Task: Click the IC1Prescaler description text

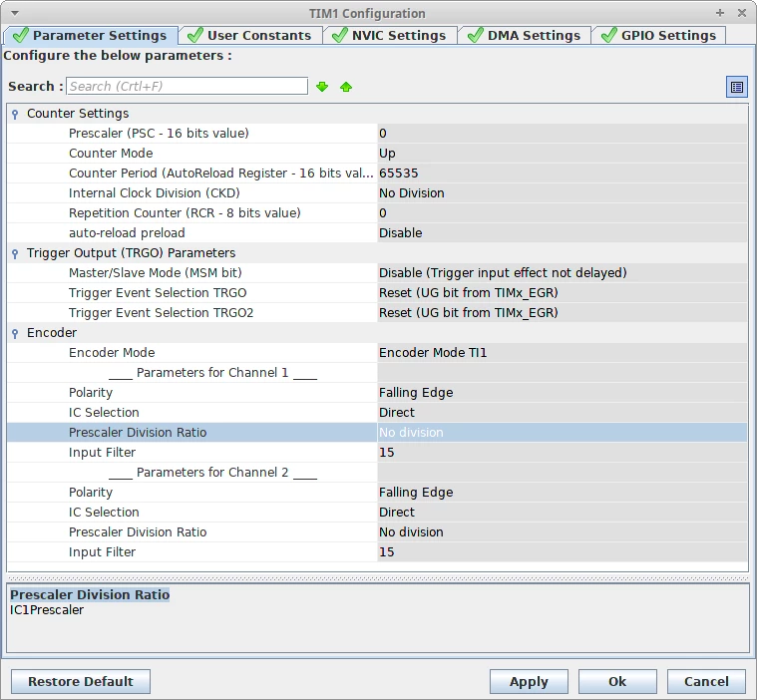Action: tap(47, 609)
